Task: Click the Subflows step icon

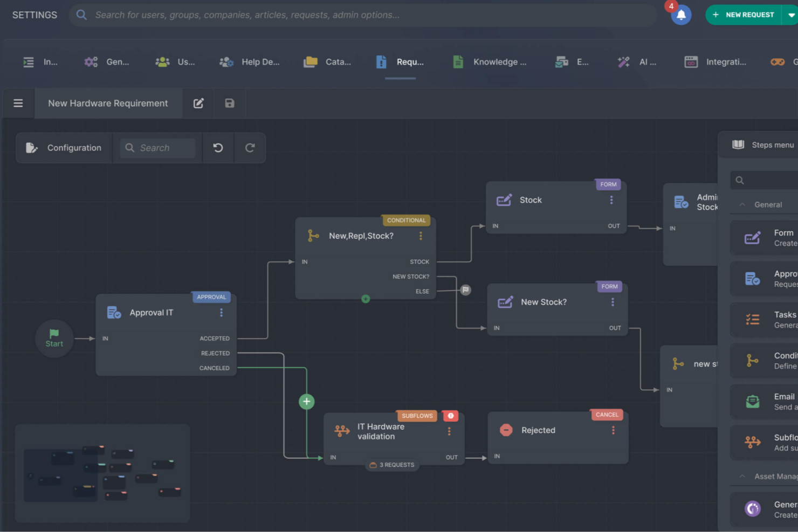Action: tap(752, 442)
